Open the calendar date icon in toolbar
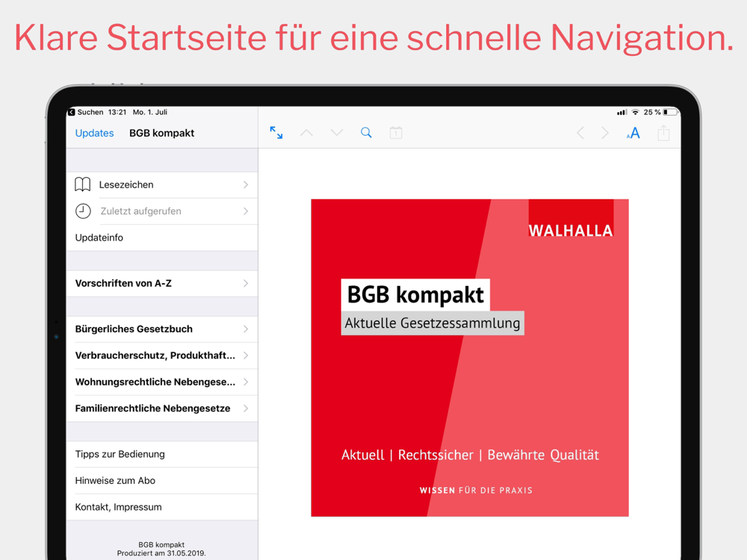Viewport: 747px width, 560px height. 396,133
